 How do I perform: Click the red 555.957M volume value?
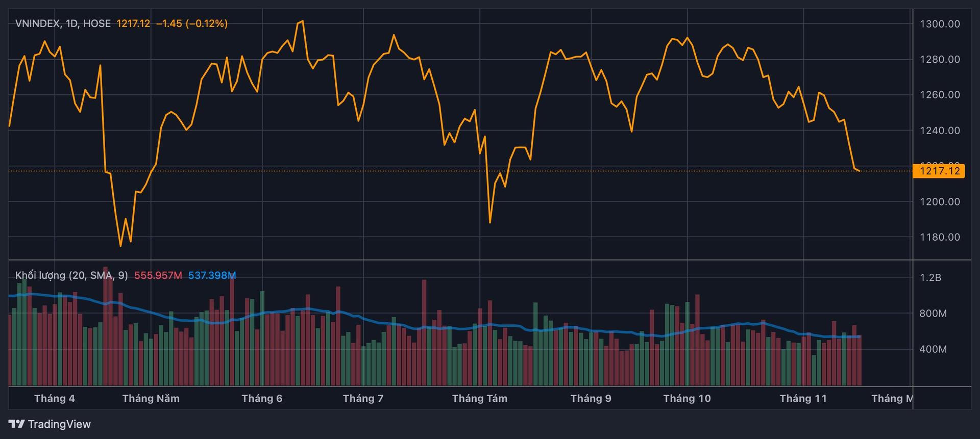(x=158, y=275)
